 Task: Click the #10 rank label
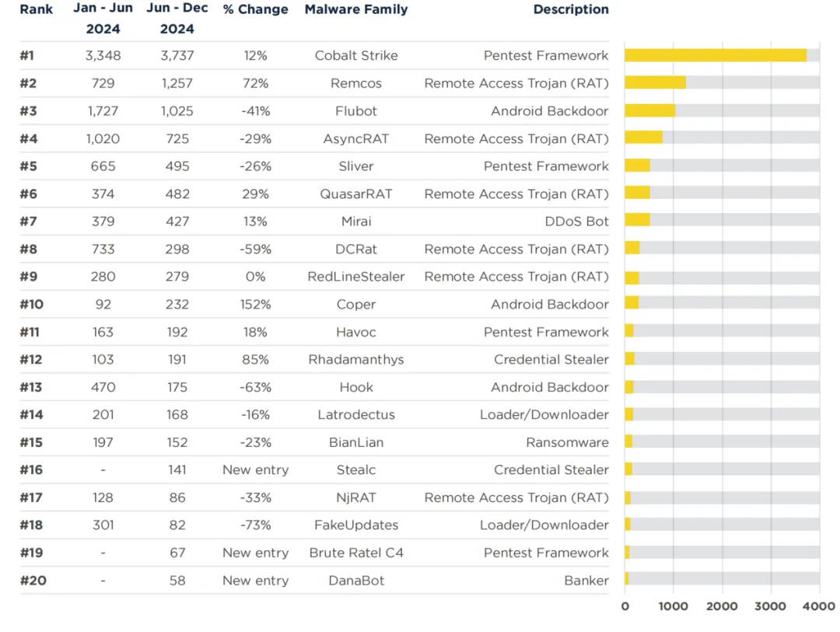click(32, 304)
